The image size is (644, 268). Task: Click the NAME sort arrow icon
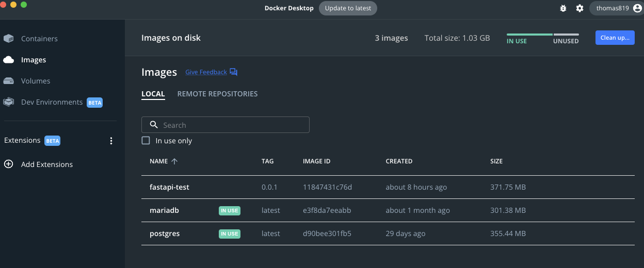(x=174, y=161)
